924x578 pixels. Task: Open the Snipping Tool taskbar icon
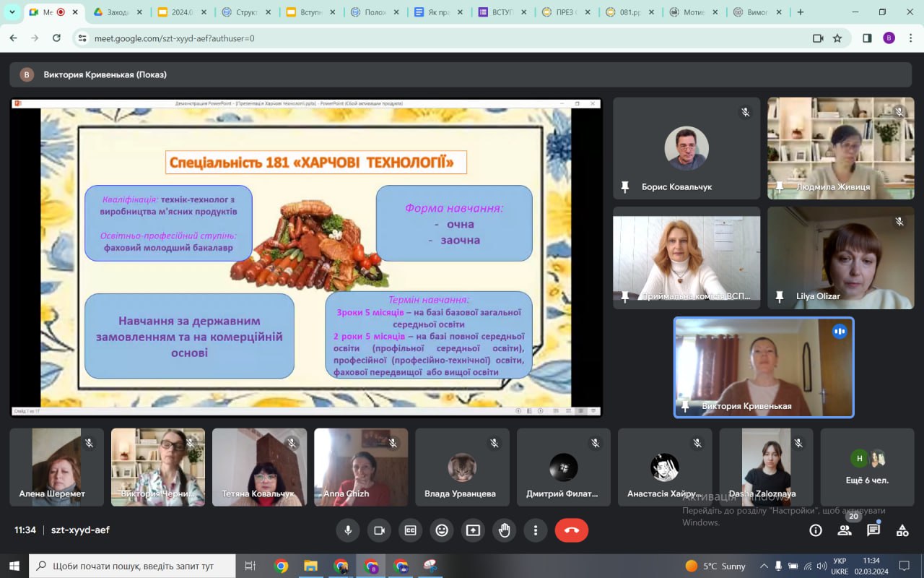point(430,566)
